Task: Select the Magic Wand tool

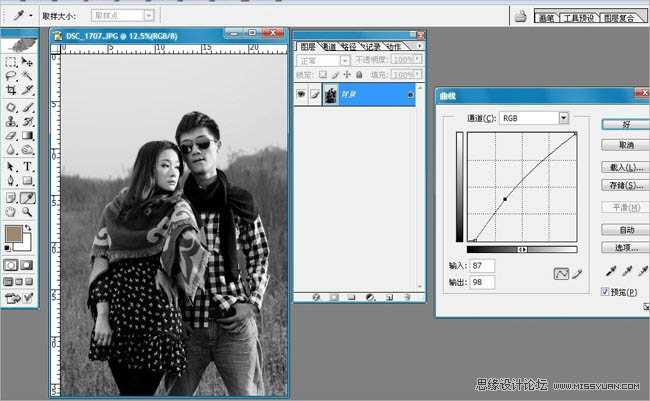Action: (x=27, y=76)
